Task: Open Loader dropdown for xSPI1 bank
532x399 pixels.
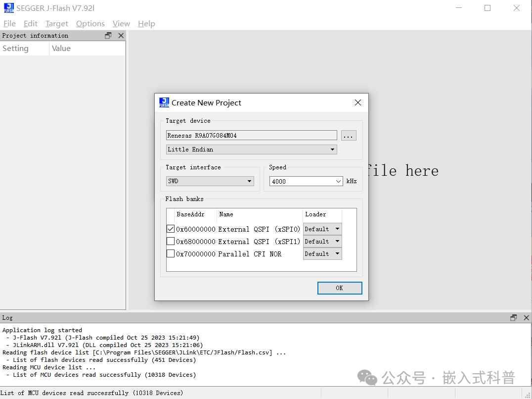Action: (322, 241)
